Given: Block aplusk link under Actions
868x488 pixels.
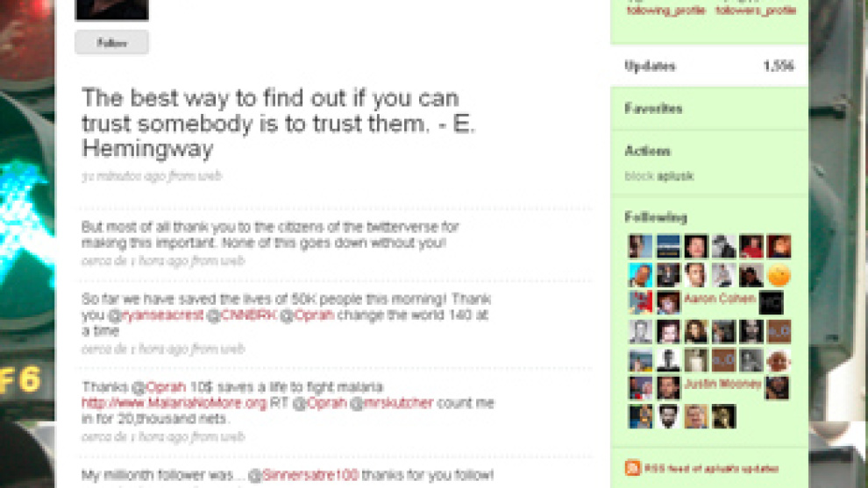Looking at the screenshot, I should (x=658, y=176).
